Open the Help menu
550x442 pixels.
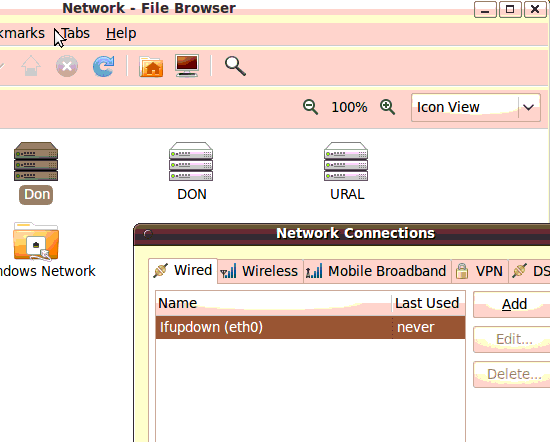pos(121,33)
